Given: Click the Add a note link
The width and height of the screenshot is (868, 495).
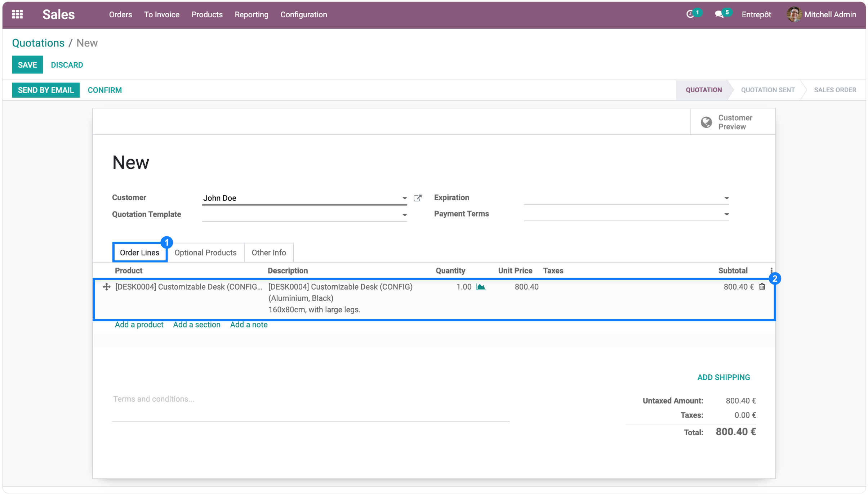Looking at the screenshot, I should click(249, 325).
